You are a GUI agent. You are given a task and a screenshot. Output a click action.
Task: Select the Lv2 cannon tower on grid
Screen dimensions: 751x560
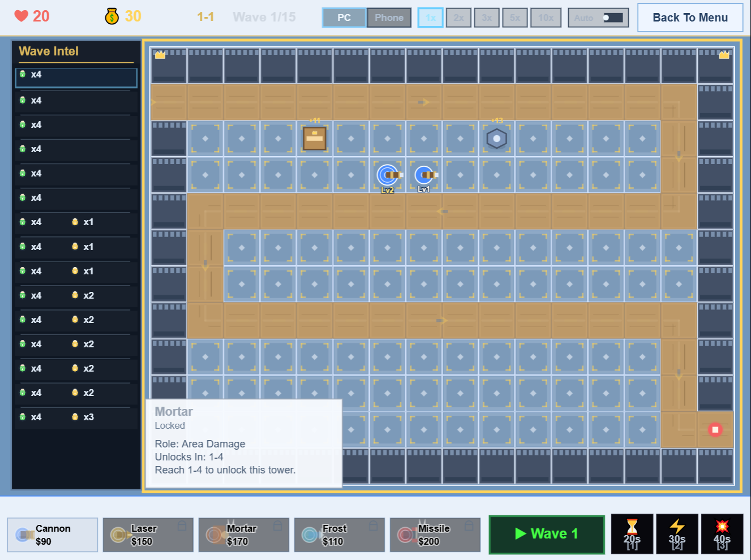click(x=388, y=175)
